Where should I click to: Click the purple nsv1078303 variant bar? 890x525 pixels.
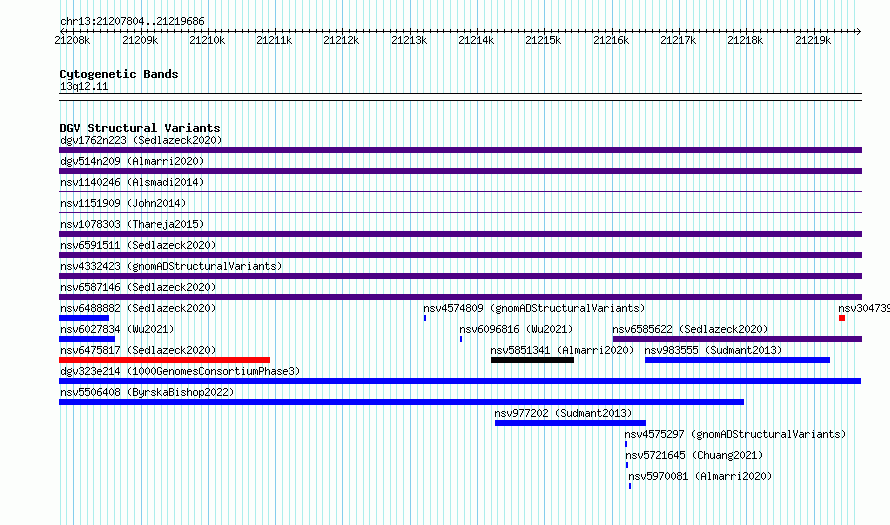(x=460, y=234)
